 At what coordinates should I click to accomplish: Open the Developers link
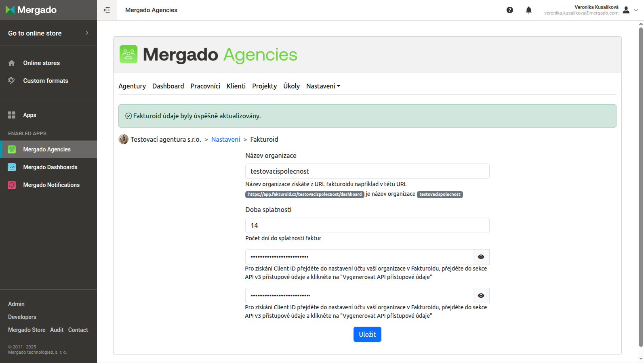point(22,317)
